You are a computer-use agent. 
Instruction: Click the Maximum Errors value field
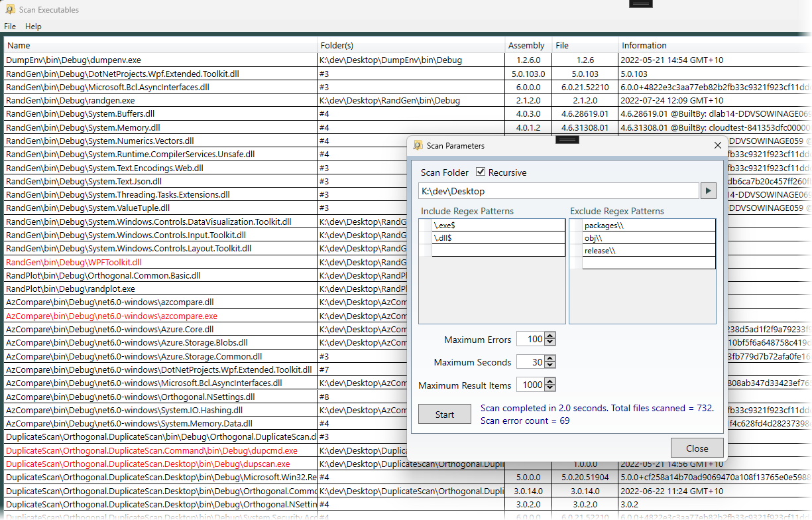(531, 339)
